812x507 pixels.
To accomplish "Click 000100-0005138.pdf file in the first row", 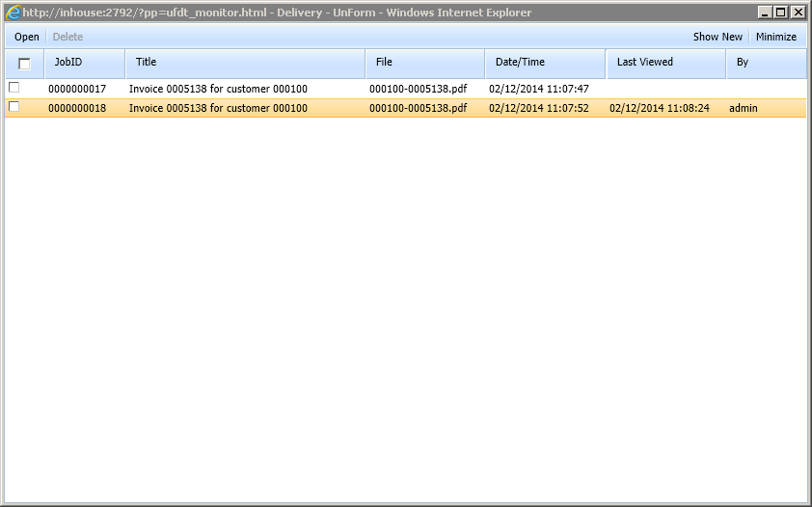I will click(418, 89).
